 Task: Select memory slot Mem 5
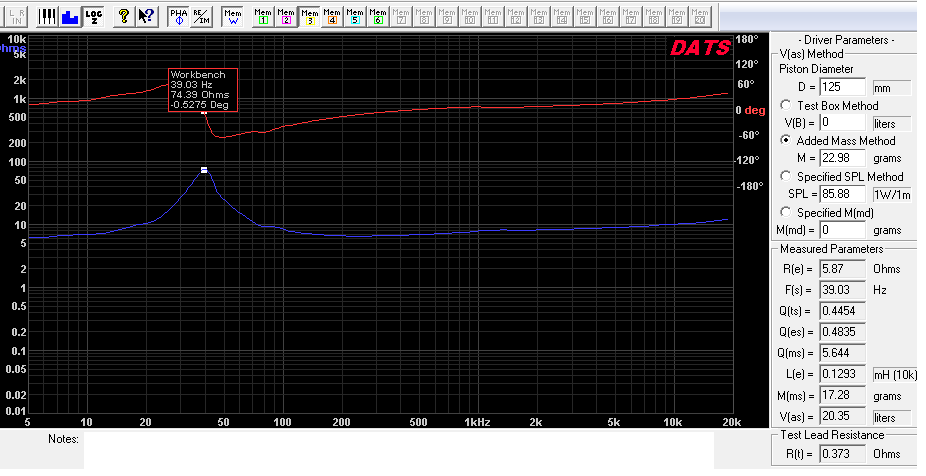pos(355,17)
